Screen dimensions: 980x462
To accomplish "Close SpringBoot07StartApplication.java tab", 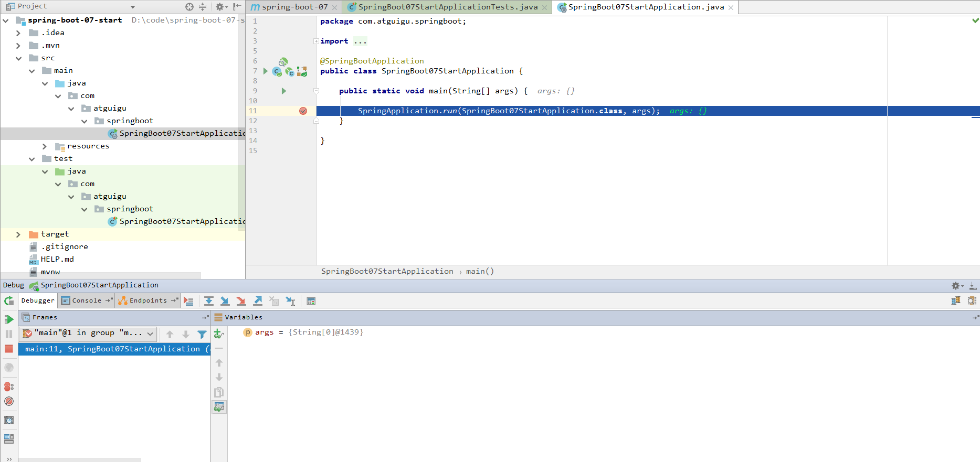I will click(x=731, y=7).
